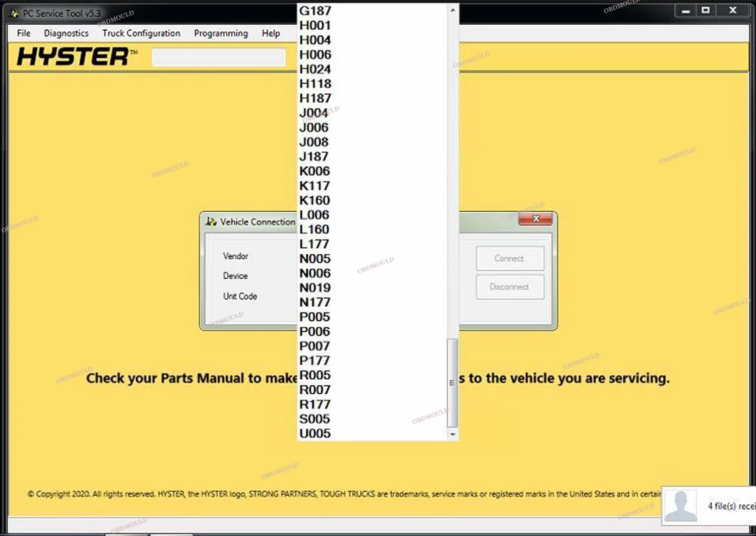The image size is (756, 536).
Task: Select unit code N006
Action: tap(372, 274)
